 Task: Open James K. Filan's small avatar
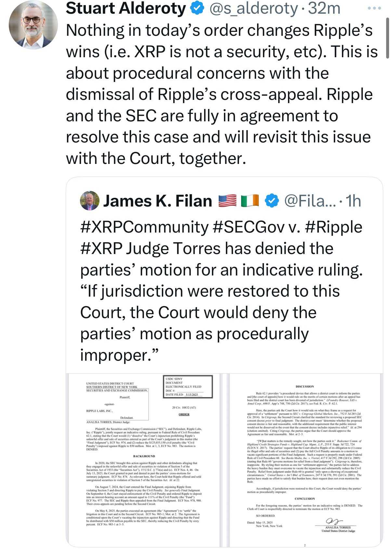click(x=89, y=201)
